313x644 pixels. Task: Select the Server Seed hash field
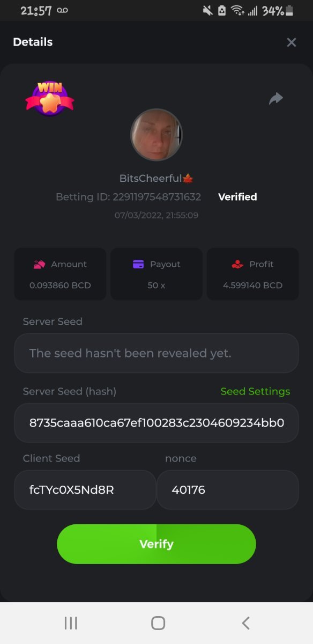tap(156, 422)
